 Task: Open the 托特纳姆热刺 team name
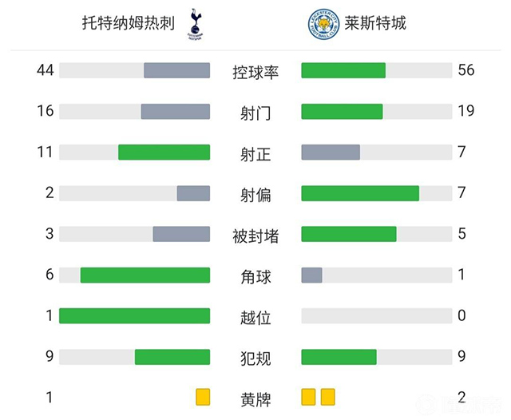pyautogui.click(x=129, y=23)
